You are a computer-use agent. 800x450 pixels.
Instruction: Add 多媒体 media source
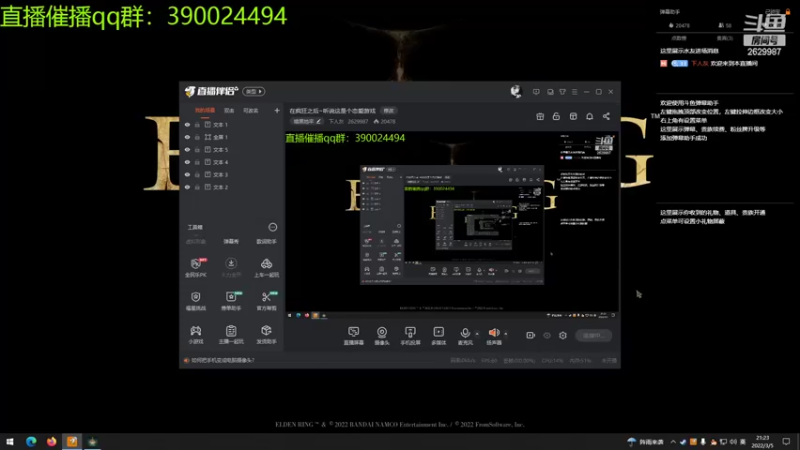tap(439, 336)
